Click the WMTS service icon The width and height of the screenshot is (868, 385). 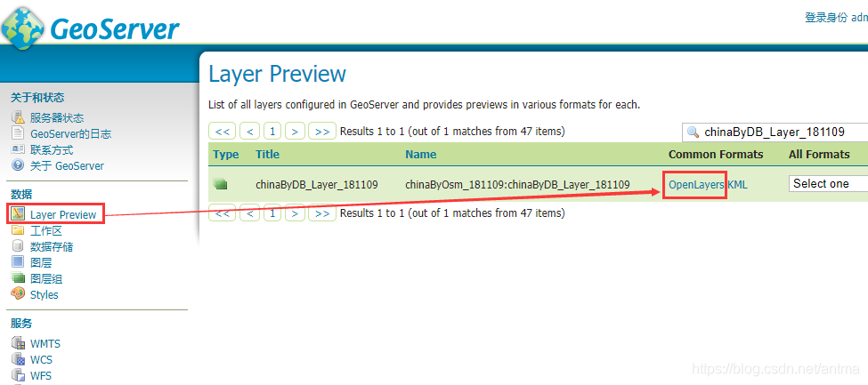click(18, 343)
